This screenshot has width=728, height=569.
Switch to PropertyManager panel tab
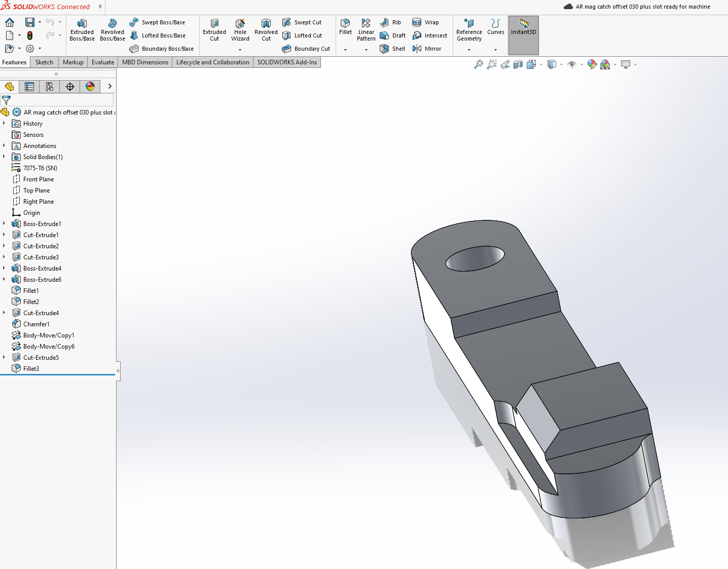(x=29, y=87)
